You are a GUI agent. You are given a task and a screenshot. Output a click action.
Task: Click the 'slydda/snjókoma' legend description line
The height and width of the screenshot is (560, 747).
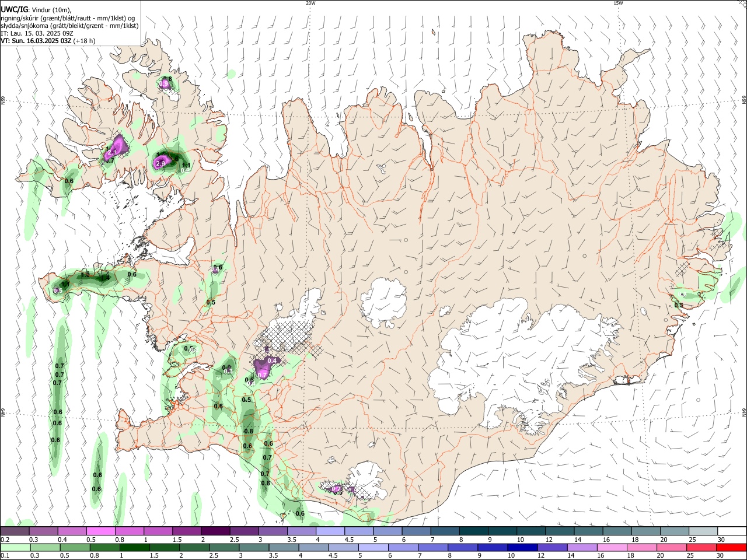point(69,26)
